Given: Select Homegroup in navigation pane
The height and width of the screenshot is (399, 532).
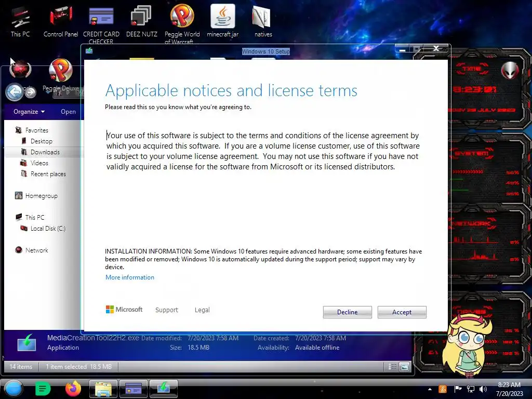Looking at the screenshot, I should 42,196.
